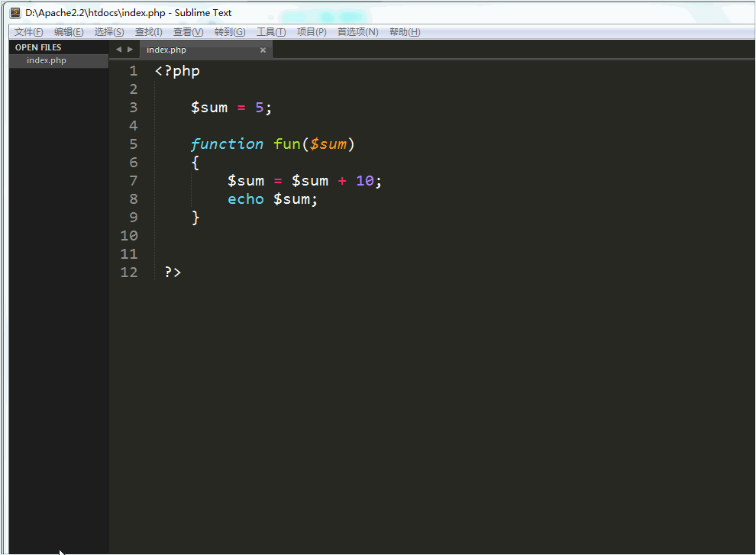Click the number 10 on line 7
Viewport: 756px width, 555px height.
click(365, 181)
